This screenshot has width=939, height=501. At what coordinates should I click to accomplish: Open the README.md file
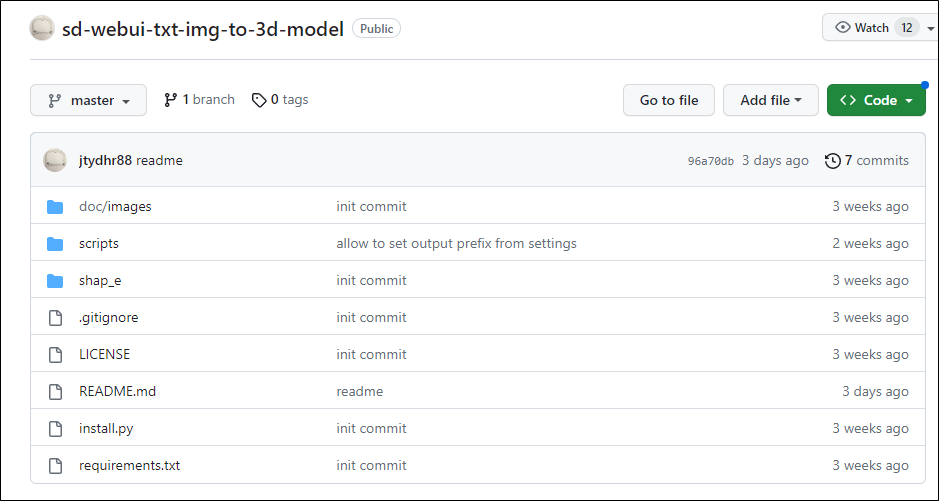tap(117, 391)
